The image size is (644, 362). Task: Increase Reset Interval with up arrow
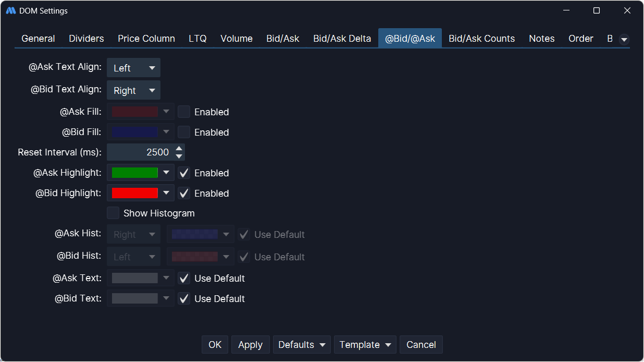[x=179, y=149]
